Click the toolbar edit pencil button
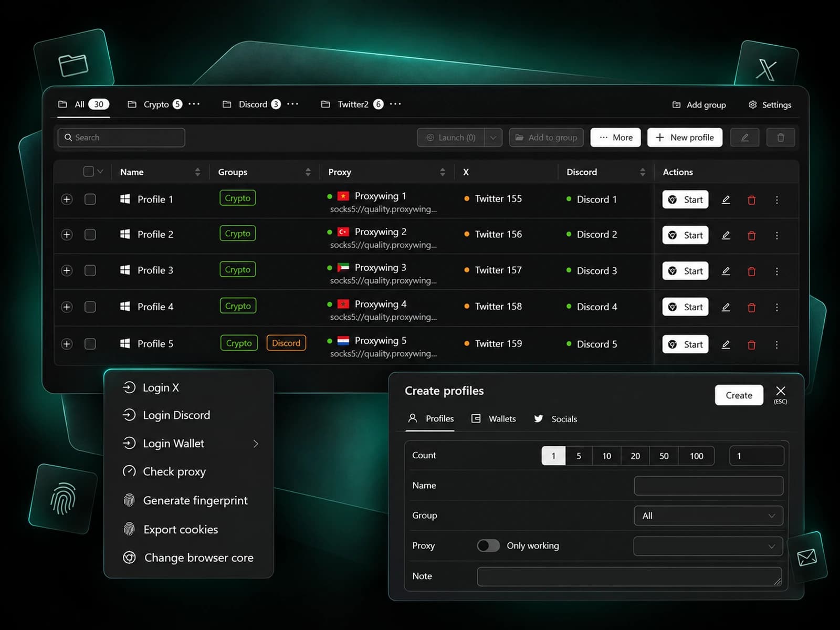This screenshot has height=630, width=840. pyautogui.click(x=744, y=138)
